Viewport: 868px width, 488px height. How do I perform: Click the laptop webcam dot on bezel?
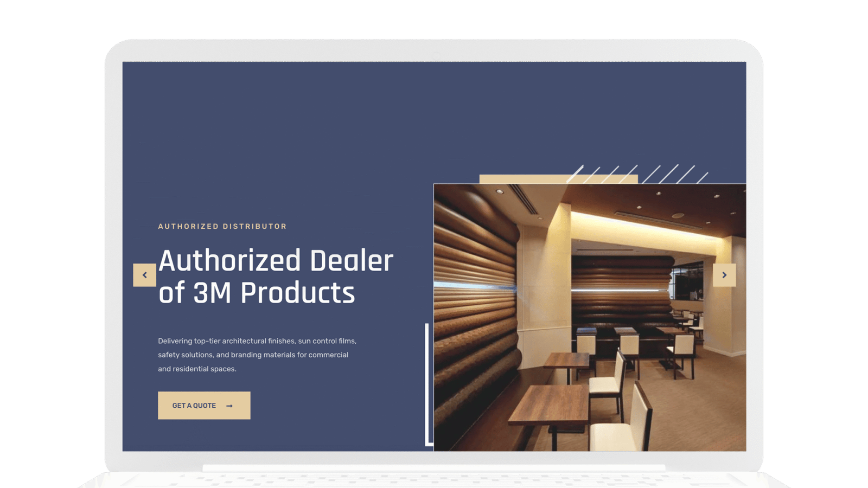436,56
